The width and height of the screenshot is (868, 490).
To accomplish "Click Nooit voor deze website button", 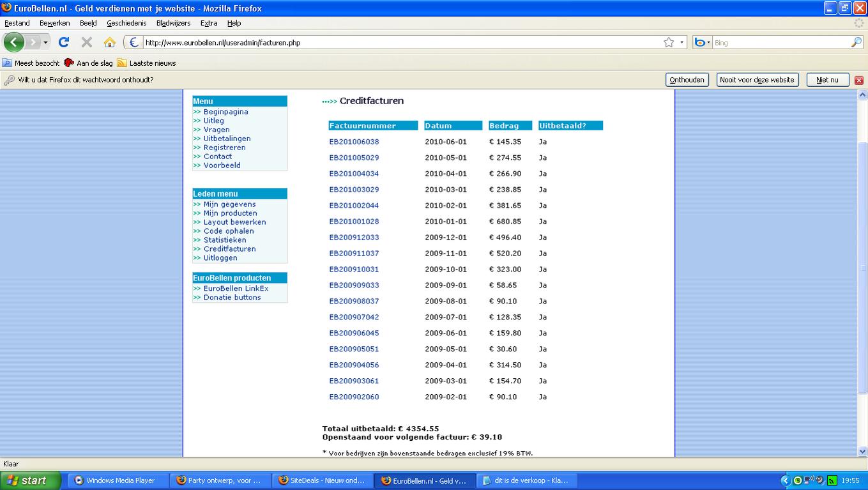I will point(757,80).
